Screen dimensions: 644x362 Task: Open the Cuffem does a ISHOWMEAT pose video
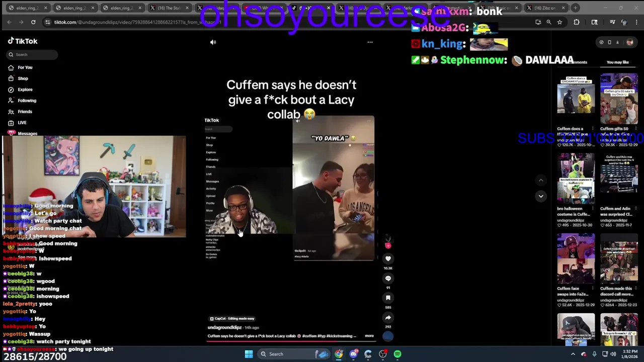576,94
